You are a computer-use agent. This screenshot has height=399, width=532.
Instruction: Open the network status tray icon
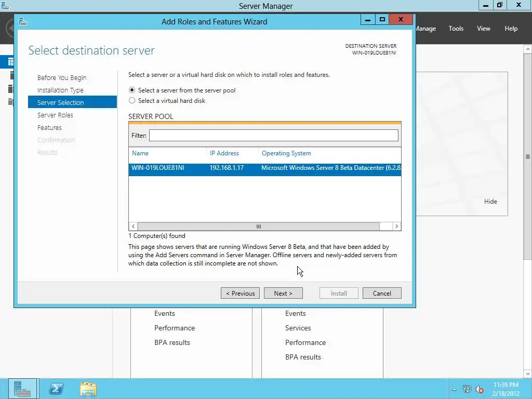(467, 389)
